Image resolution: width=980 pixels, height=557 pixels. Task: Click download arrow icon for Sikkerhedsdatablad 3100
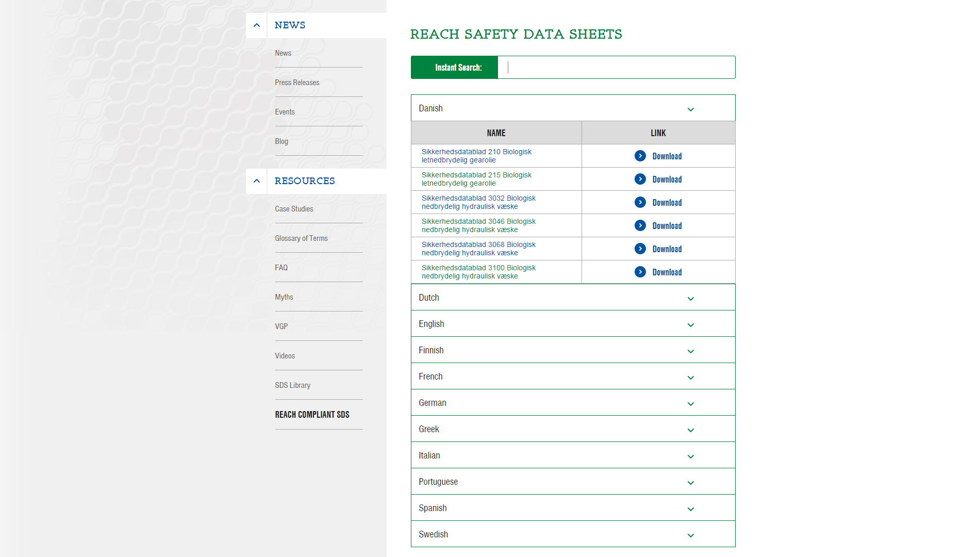[x=640, y=272]
